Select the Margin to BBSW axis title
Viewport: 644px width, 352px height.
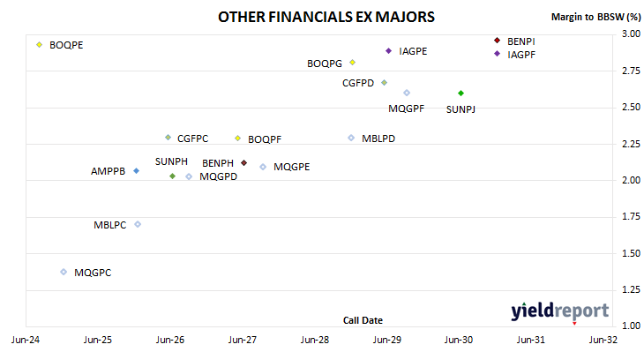595,17
